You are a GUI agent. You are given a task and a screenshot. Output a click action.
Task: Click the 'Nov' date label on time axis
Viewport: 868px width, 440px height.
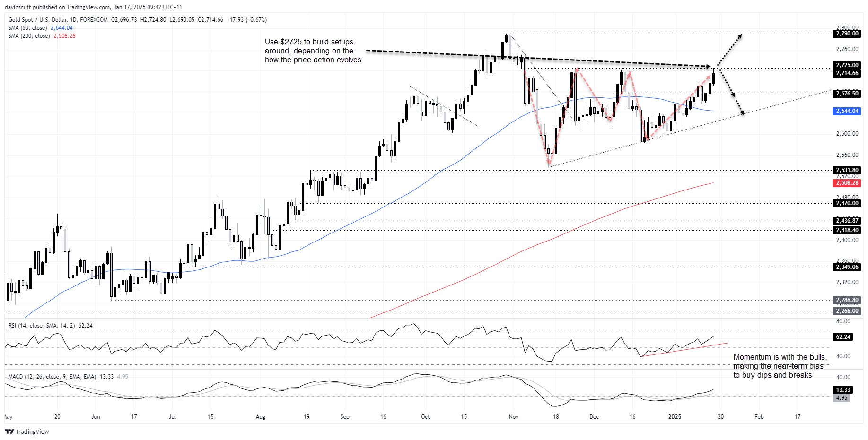514,417
